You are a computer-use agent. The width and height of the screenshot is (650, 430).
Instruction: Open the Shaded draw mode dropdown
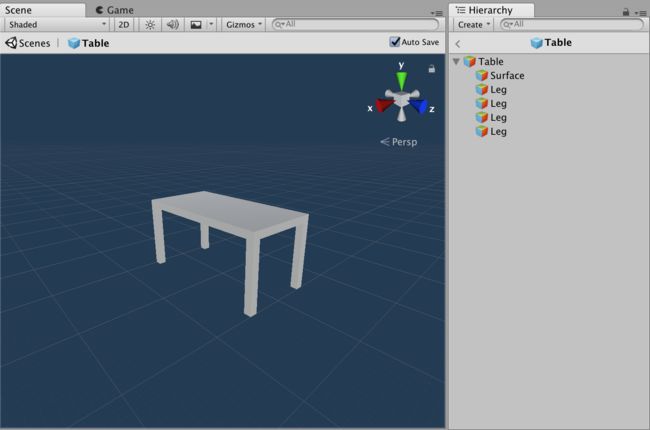[x=57, y=24]
